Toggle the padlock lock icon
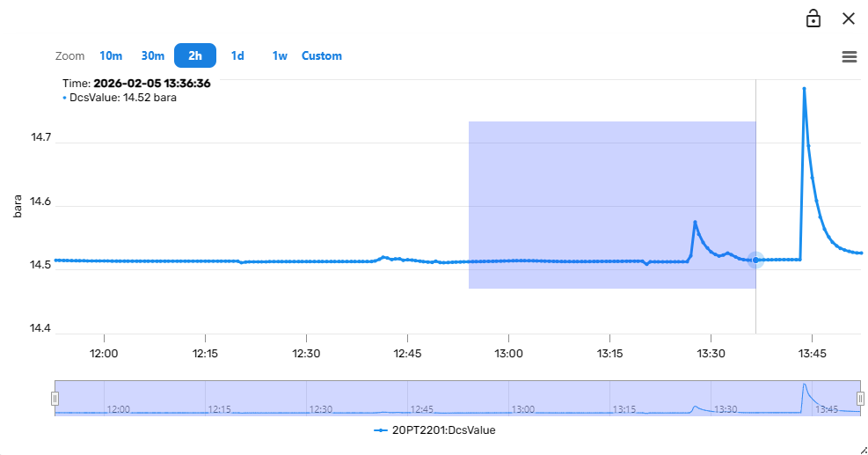The image size is (868, 455). click(813, 18)
